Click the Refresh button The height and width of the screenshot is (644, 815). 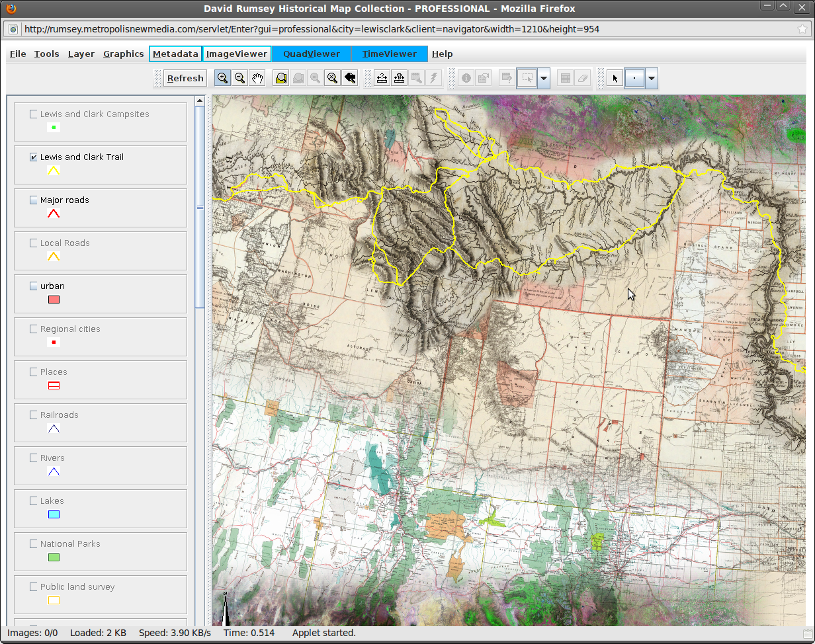pos(185,78)
